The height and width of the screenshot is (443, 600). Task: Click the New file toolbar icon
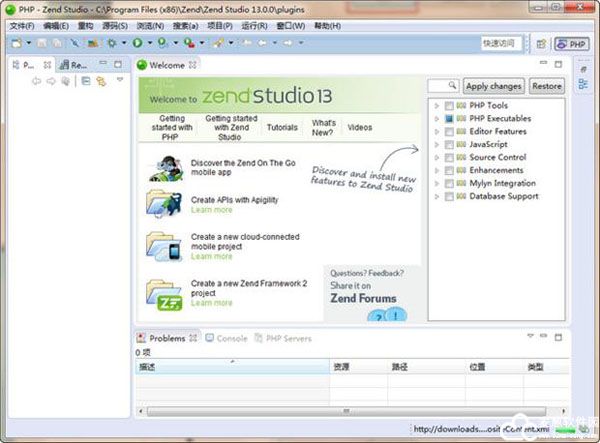15,44
